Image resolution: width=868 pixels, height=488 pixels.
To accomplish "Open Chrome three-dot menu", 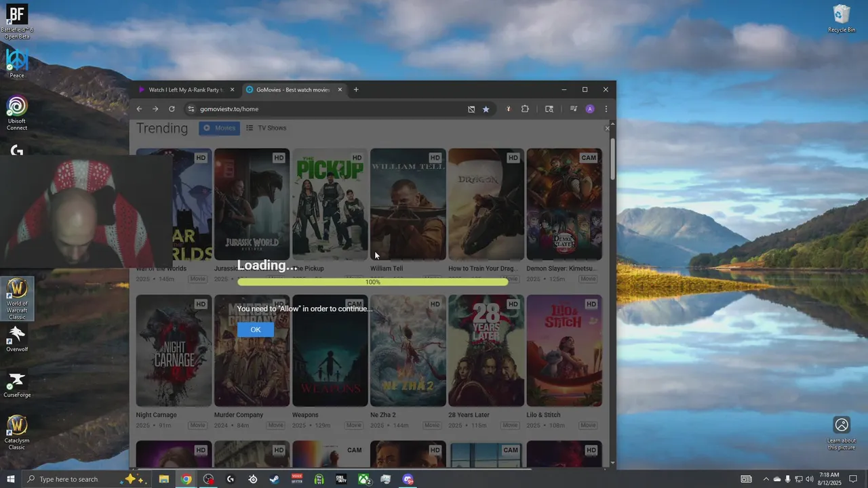I will (x=606, y=109).
